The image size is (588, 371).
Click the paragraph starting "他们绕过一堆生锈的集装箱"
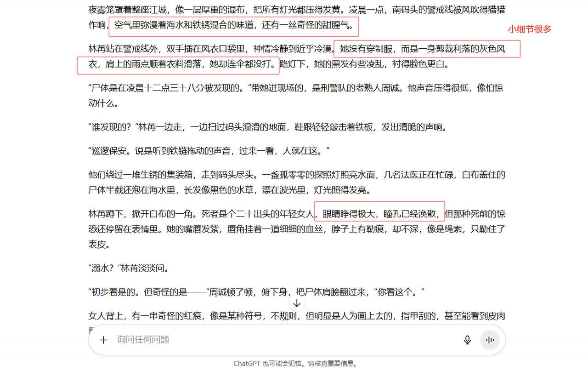click(x=297, y=183)
